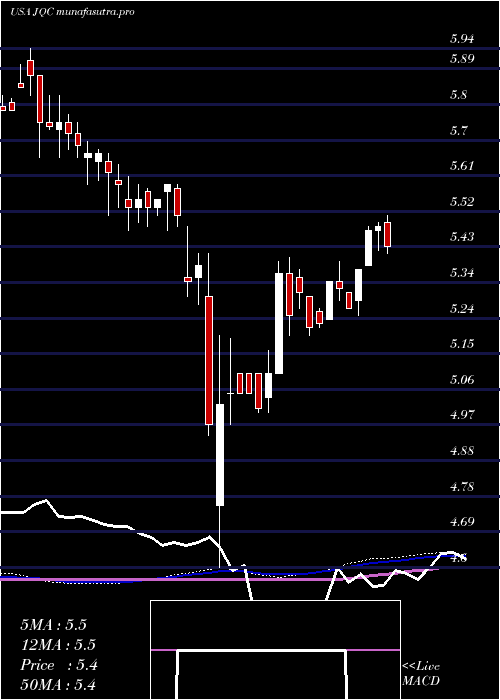This screenshot has height=700, width=500.
Task: Click the 5.52 price axis label
Action: click(x=462, y=202)
